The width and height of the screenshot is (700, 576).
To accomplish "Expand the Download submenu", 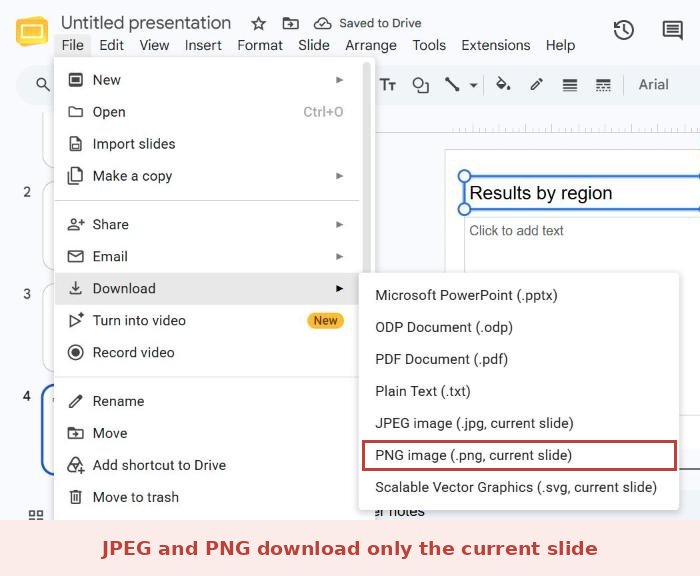I will pyautogui.click(x=207, y=288).
